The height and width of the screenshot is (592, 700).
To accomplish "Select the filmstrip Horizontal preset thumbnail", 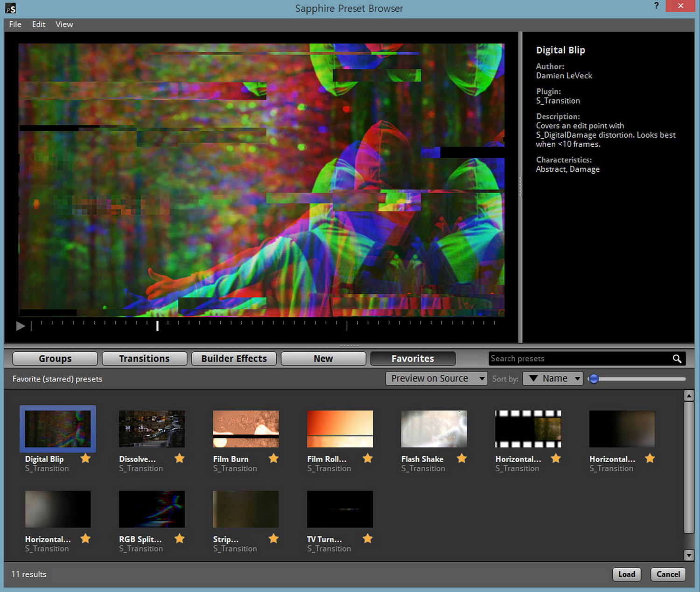I will [528, 429].
